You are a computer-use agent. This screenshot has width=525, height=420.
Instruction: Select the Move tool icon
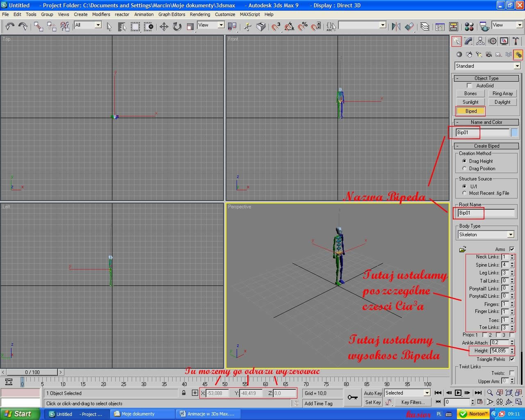pyautogui.click(x=164, y=27)
